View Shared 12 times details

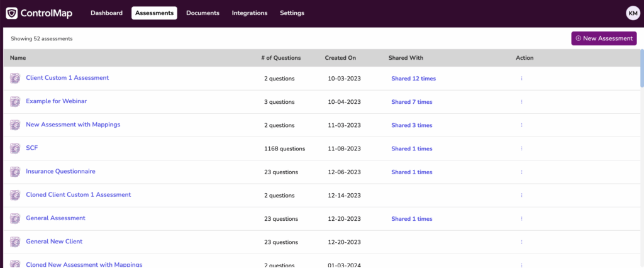tap(413, 79)
